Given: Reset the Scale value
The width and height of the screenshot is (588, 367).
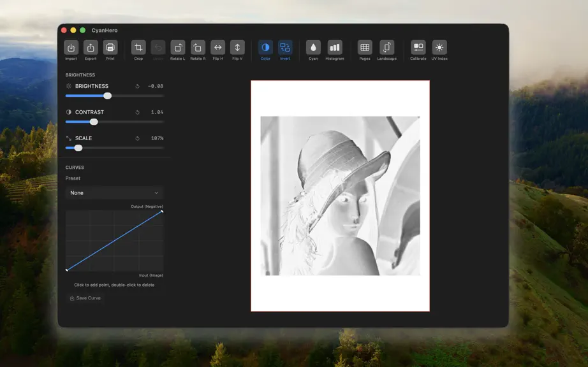Looking at the screenshot, I should tap(137, 138).
